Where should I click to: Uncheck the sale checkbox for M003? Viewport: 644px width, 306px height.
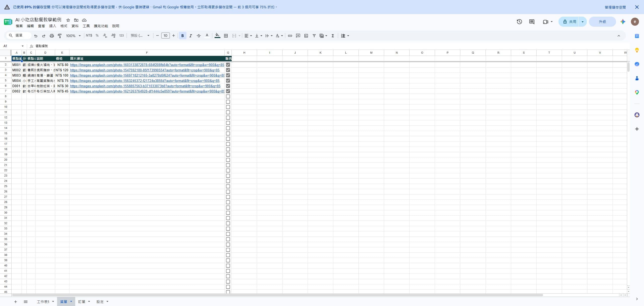pos(228,75)
